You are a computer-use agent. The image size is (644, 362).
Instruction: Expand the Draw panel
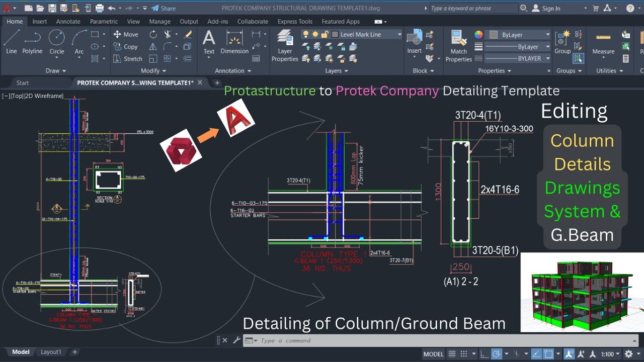point(56,71)
